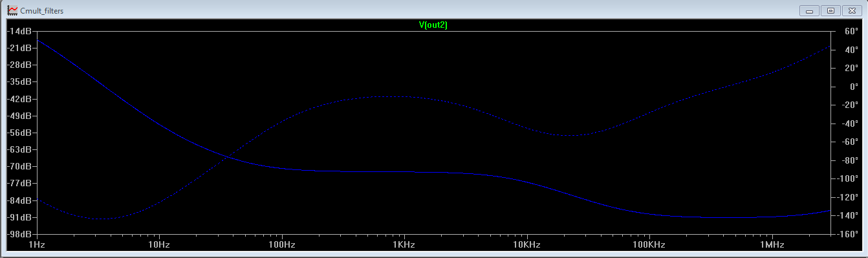The height and width of the screenshot is (258, 868).
Task: Click the -60° phase axis label
Action: coord(849,142)
